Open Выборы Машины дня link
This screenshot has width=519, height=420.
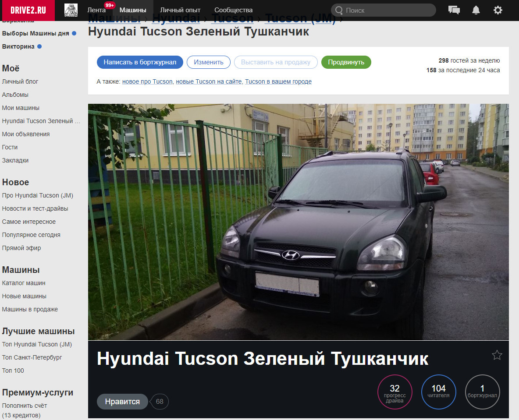tap(36, 33)
